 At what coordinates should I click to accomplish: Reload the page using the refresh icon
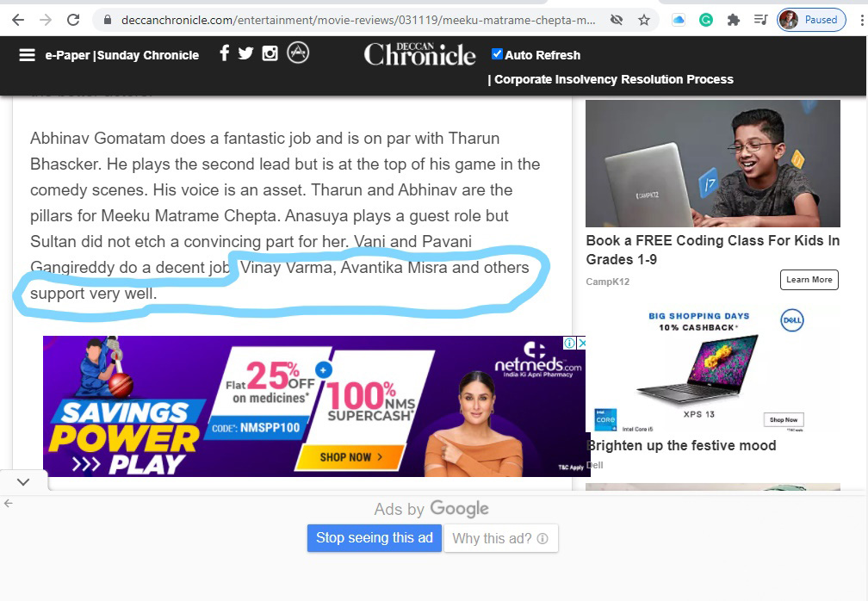point(73,20)
